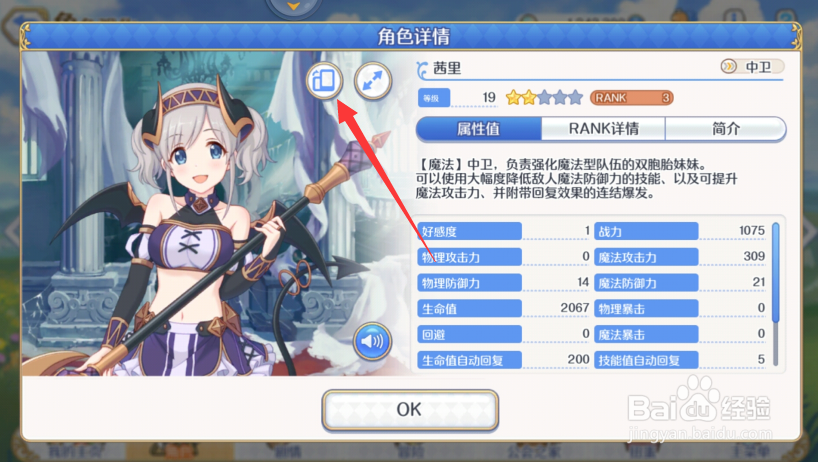Screen dimensions: 818x462
Task: Click the 中卫 position arrow icon
Action: (729, 66)
